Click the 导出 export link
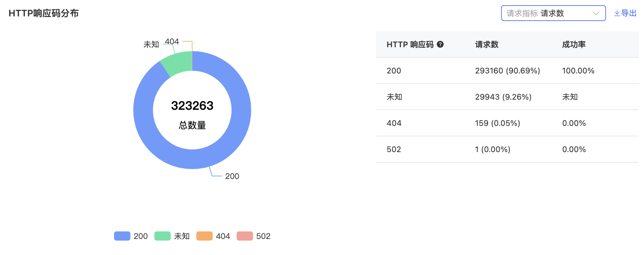 coord(625,13)
